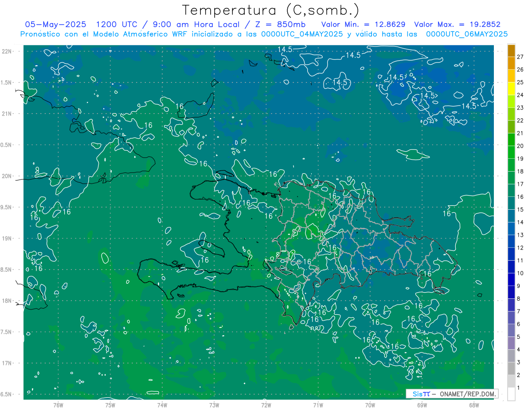This screenshot has width=532, height=411.
Task: Click the "18N" latitude axis label
Action: (x=8, y=301)
